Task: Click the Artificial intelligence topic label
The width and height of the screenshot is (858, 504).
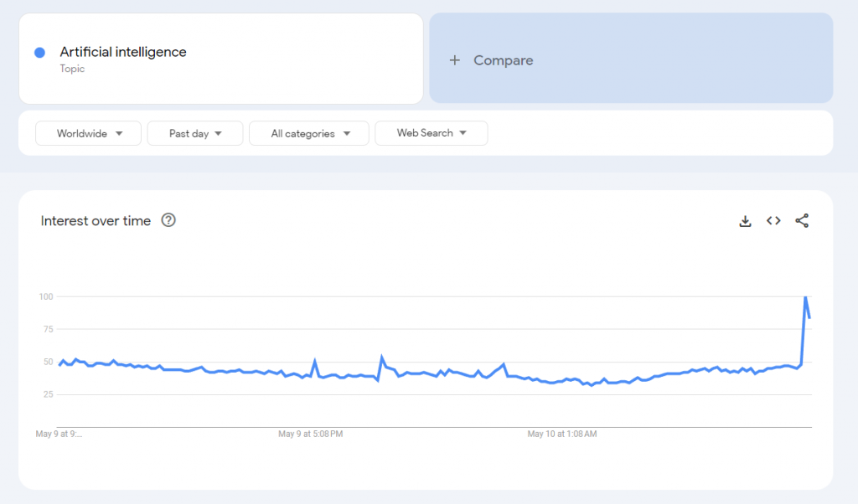Action: [x=123, y=52]
